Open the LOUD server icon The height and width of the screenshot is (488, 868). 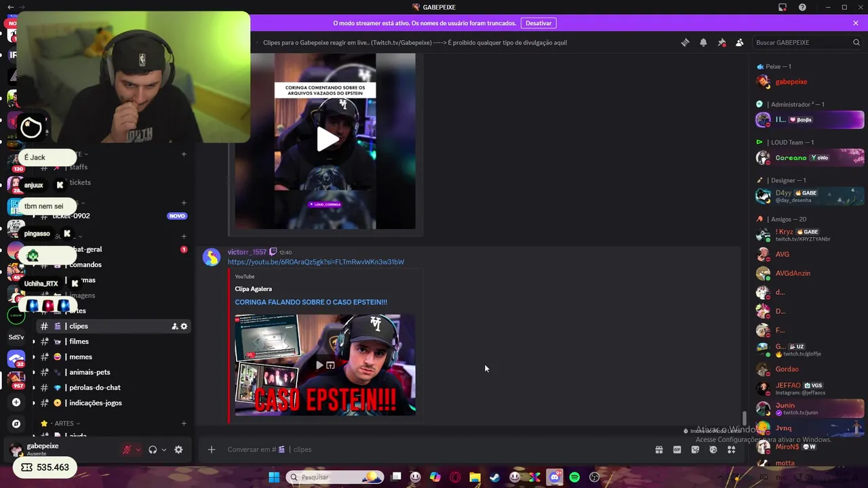click(16, 315)
